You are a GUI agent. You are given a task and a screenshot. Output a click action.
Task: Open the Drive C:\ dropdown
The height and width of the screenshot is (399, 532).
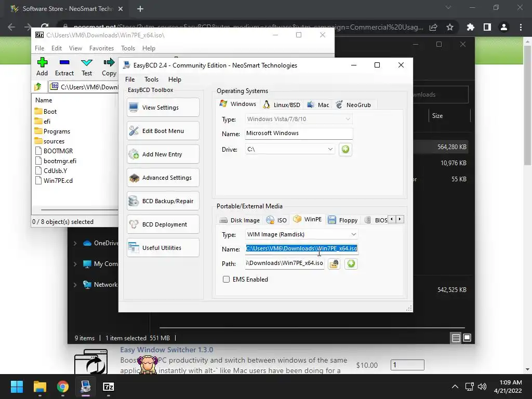pyautogui.click(x=290, y=149)
